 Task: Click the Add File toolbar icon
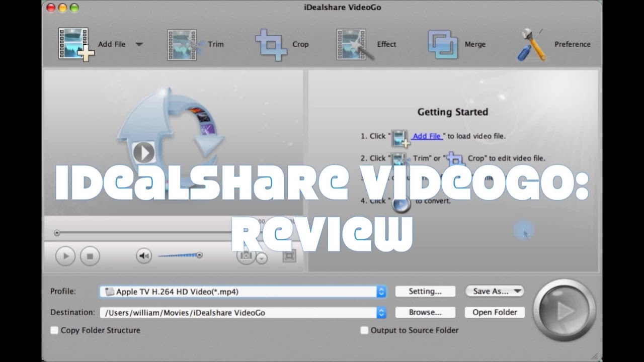tap(76, 44)
